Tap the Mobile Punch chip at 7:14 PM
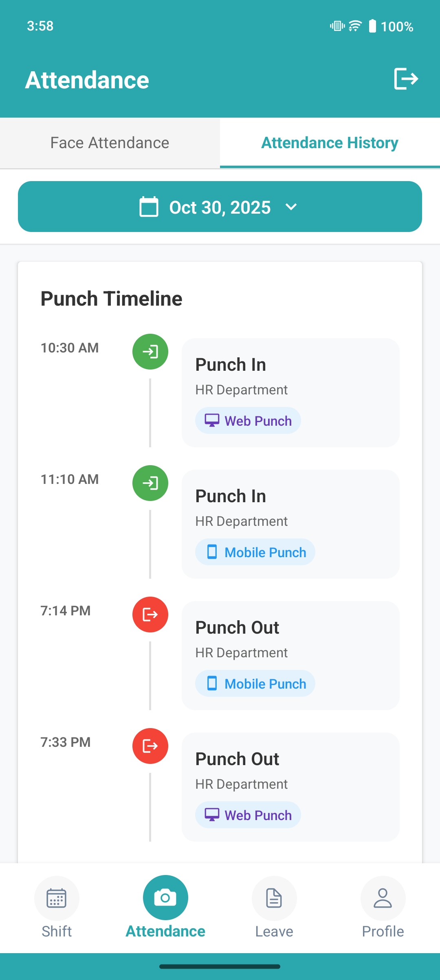The image size is (440, 980). click(255, 684)
